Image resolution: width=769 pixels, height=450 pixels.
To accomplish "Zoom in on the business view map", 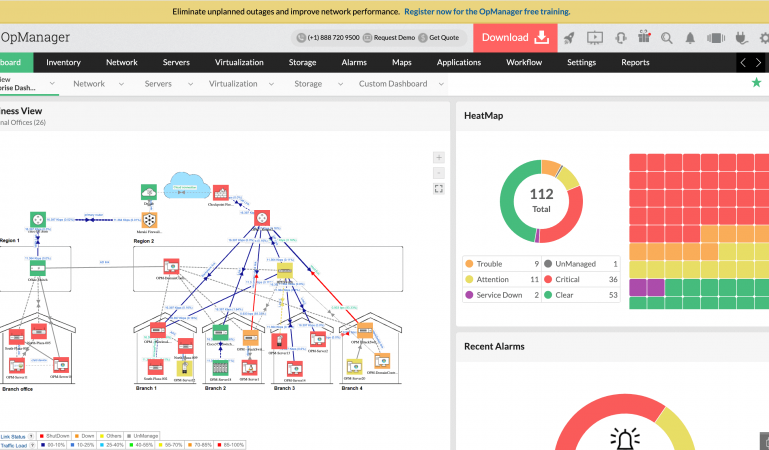I will (438, 157).
